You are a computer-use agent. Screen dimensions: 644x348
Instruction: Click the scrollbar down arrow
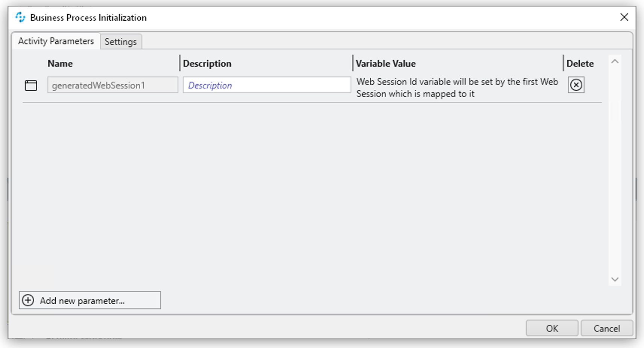point(614,279)
